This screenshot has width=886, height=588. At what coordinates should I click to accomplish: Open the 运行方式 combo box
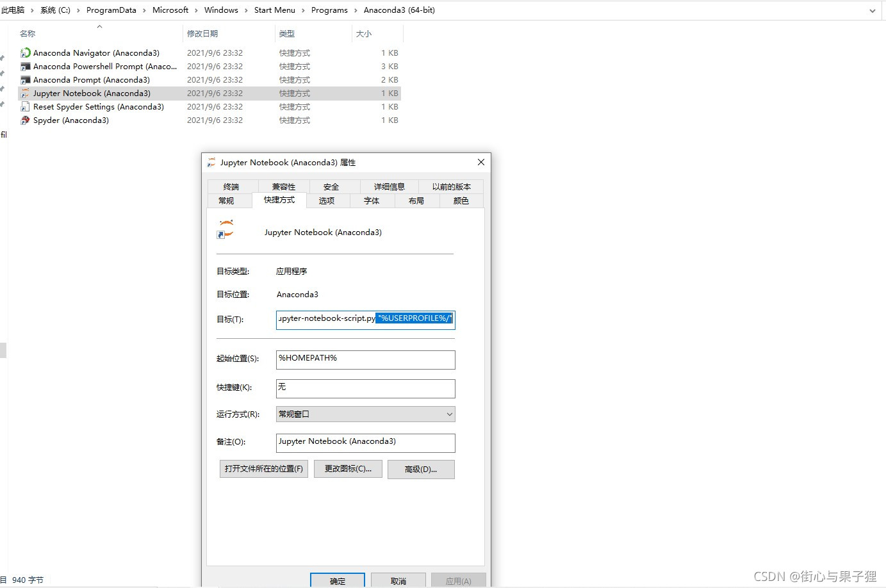coord(366,414)
